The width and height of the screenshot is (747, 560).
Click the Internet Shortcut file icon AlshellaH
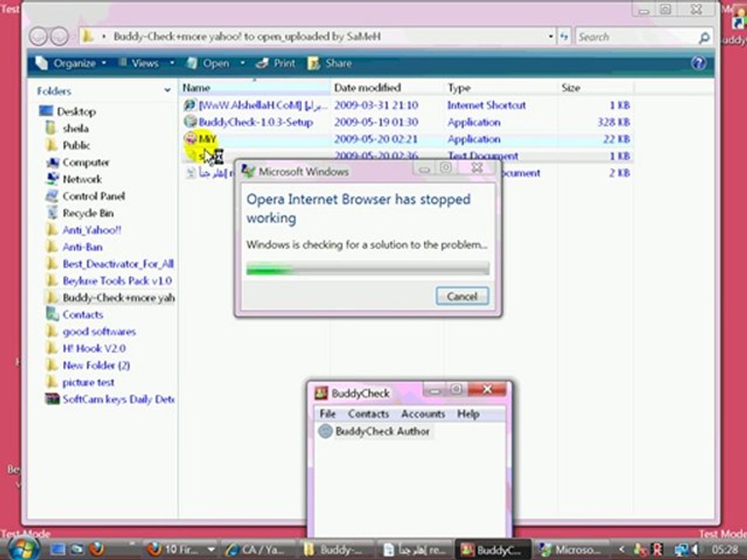point(190,105)
